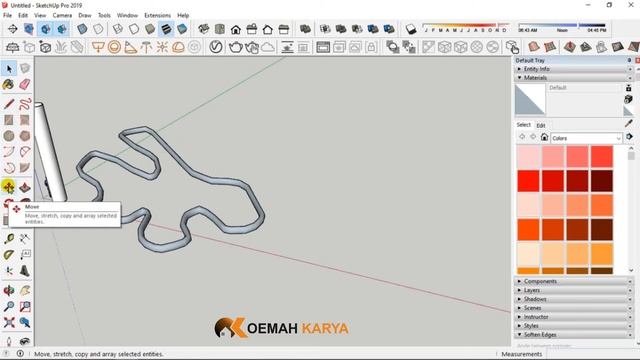Click the materials In Model home button
This screenshot has height=360, width=640.
[x=544, y=137]
